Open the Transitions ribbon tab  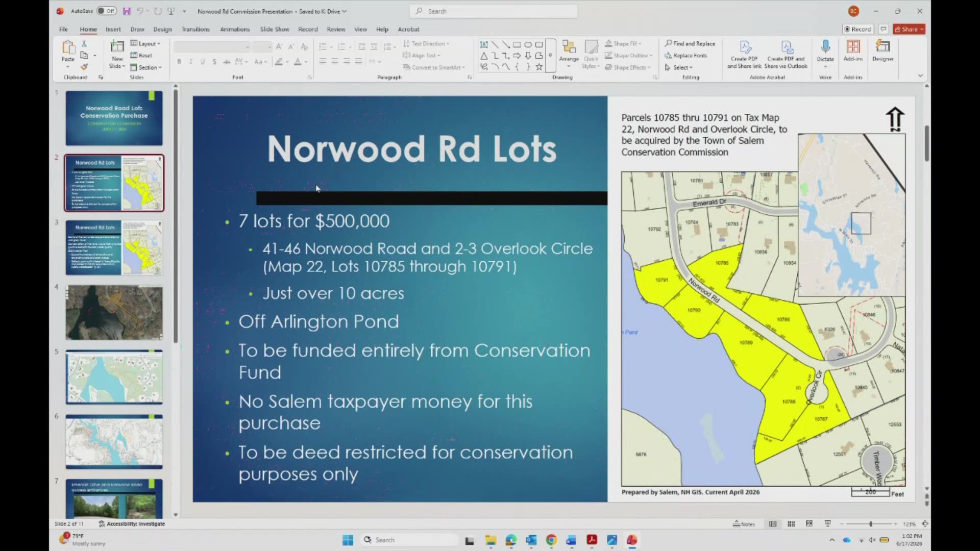pos(195,29)
